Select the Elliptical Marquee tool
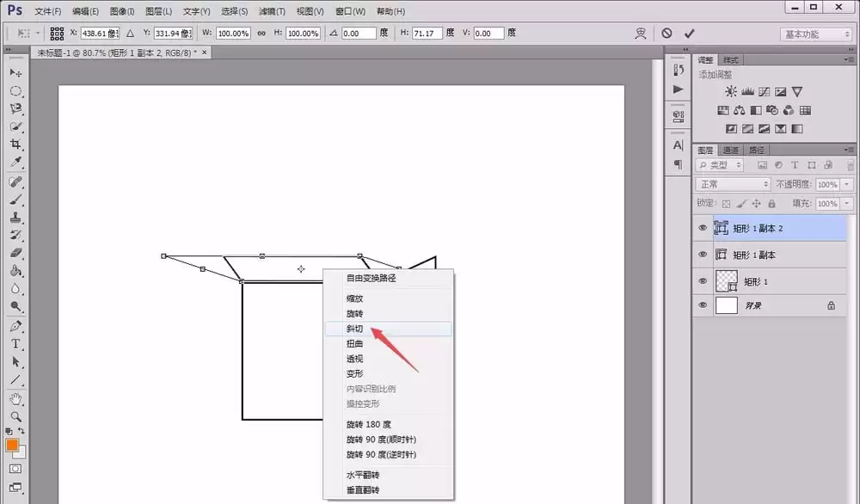This screenshot has height=504, width=860. tap(15, 91)
